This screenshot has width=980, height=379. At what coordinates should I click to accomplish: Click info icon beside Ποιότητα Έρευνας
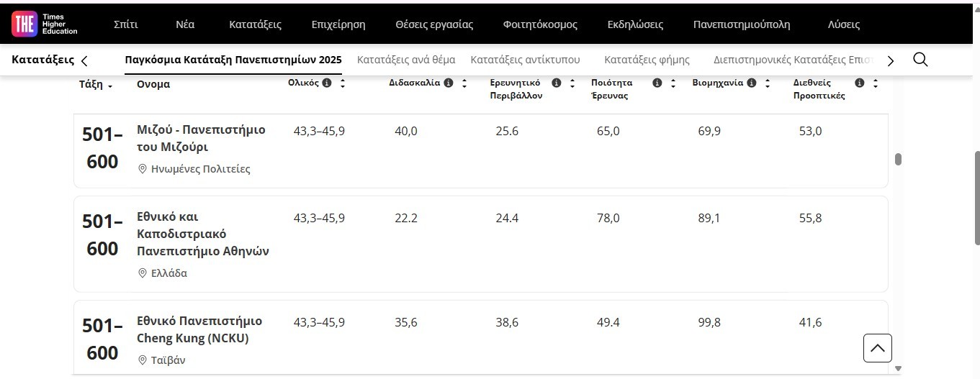coord(657,83)
